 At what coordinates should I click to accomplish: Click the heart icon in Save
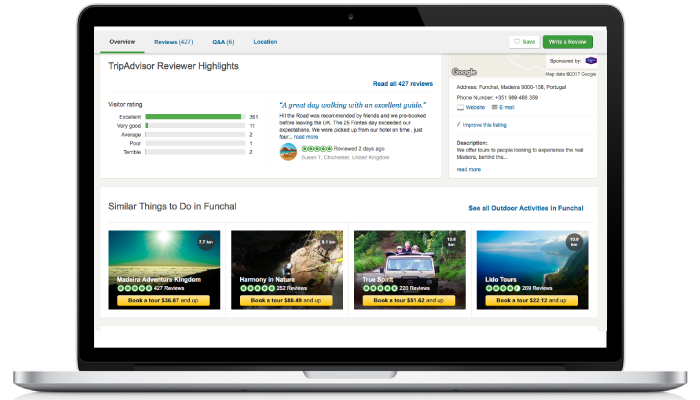tap(517, 42)
